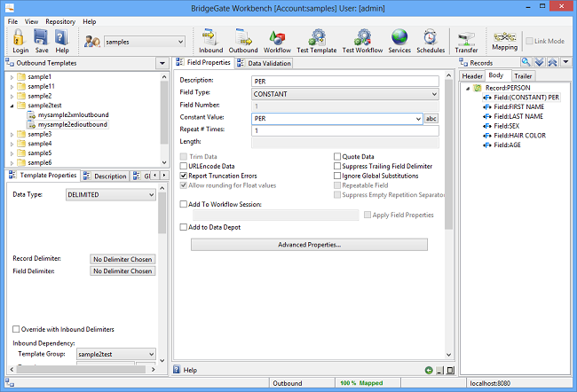This screenshot has height=392, width=577.
Task: Click the Records search magnifier icon
Action: 526,62
